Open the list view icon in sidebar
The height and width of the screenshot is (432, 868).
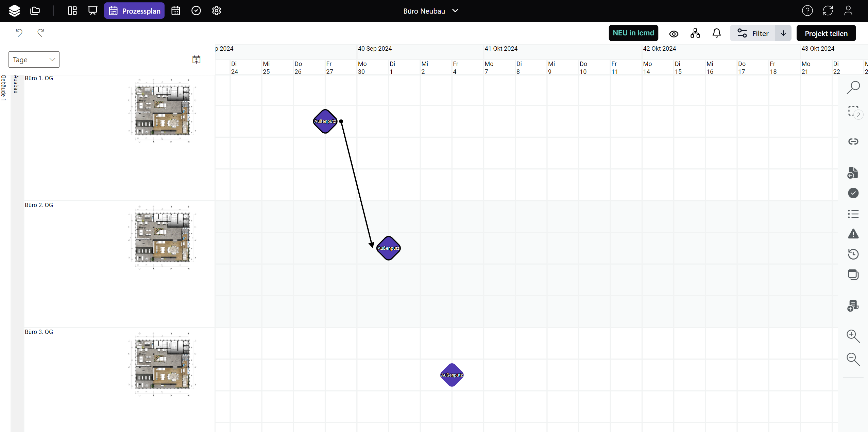(x=853, y=214)
